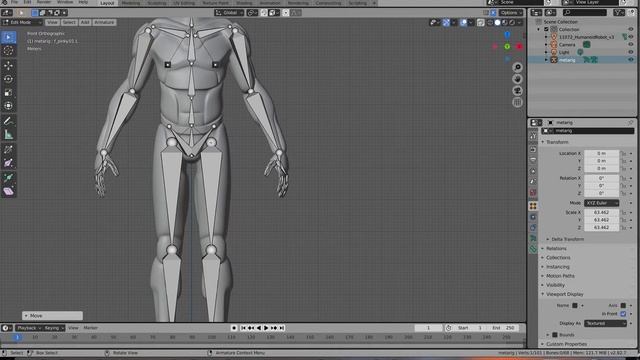The height and width of the screenshot is (360, 640).
Task: Open the viewport Select menu
Action: point(69,22)
